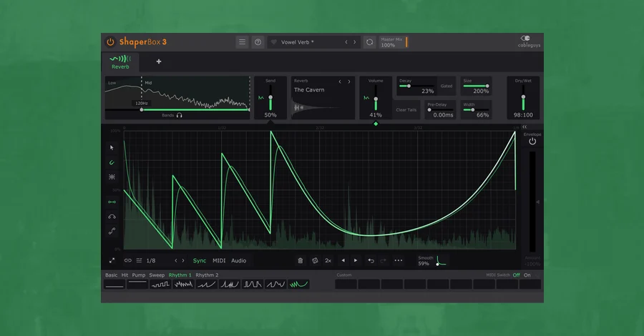Open the Pump waveform category

[139, 275]
